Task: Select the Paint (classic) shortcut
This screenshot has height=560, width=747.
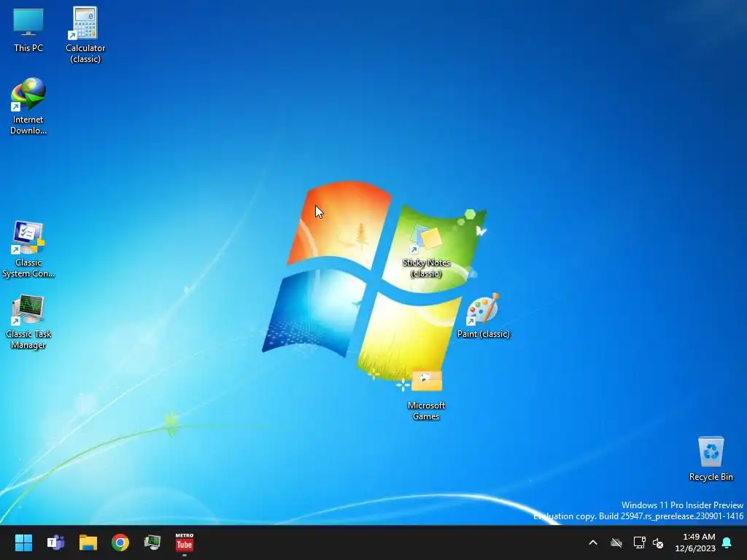Action: tap(483, 316)
